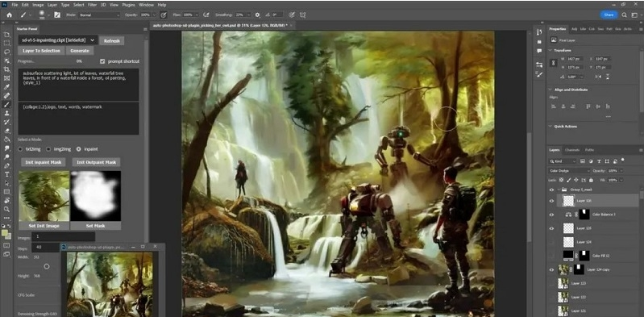644x317 pixels.
Task: Open the brush settings panel icon
Action: pos(57,15)
